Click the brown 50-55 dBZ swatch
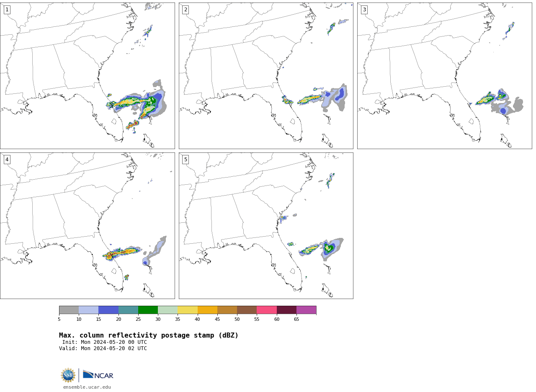The width and height of the screenshot is (536, 392). pos(247,310)
